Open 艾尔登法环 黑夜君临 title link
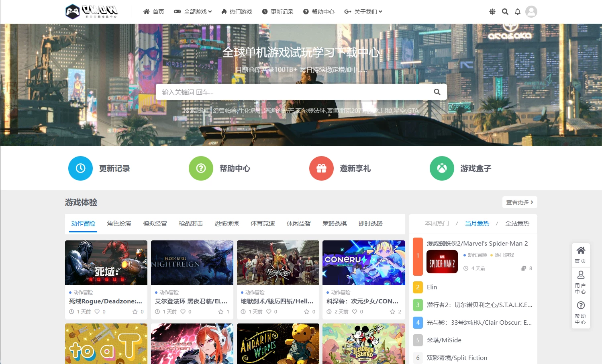 191,301
